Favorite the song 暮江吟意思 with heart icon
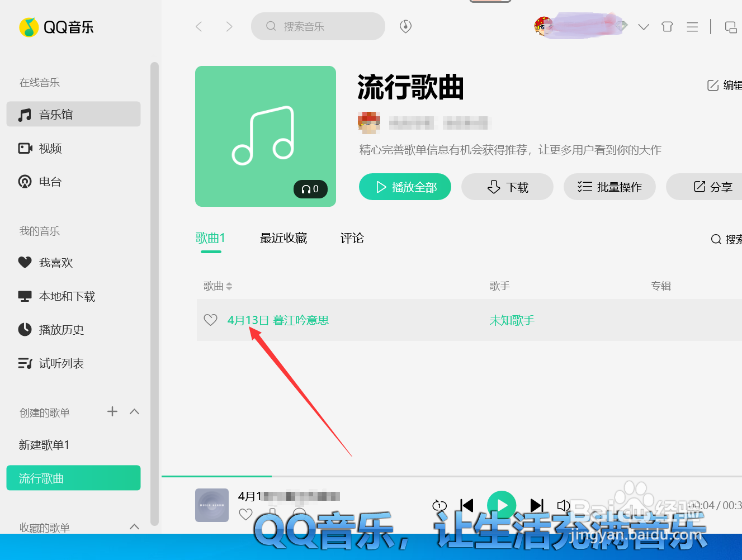742x560 pixels. (210, 320)
